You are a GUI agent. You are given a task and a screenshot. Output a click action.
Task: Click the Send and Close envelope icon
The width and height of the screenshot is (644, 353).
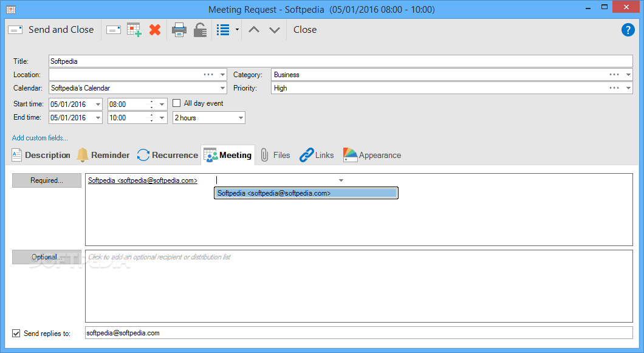point(15,30)
